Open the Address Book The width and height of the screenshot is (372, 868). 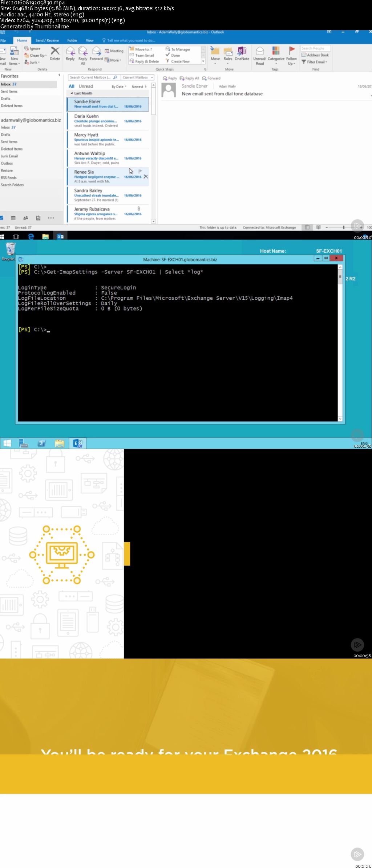click(315, 55)
